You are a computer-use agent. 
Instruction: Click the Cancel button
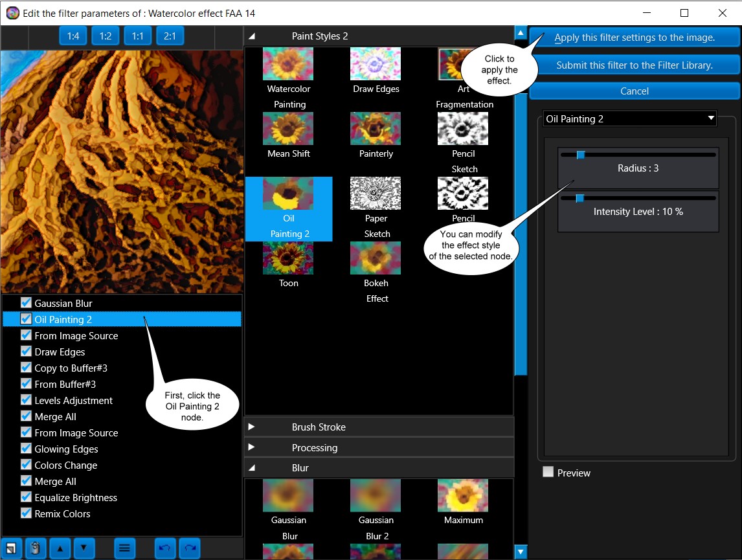(x=634, y=91)
